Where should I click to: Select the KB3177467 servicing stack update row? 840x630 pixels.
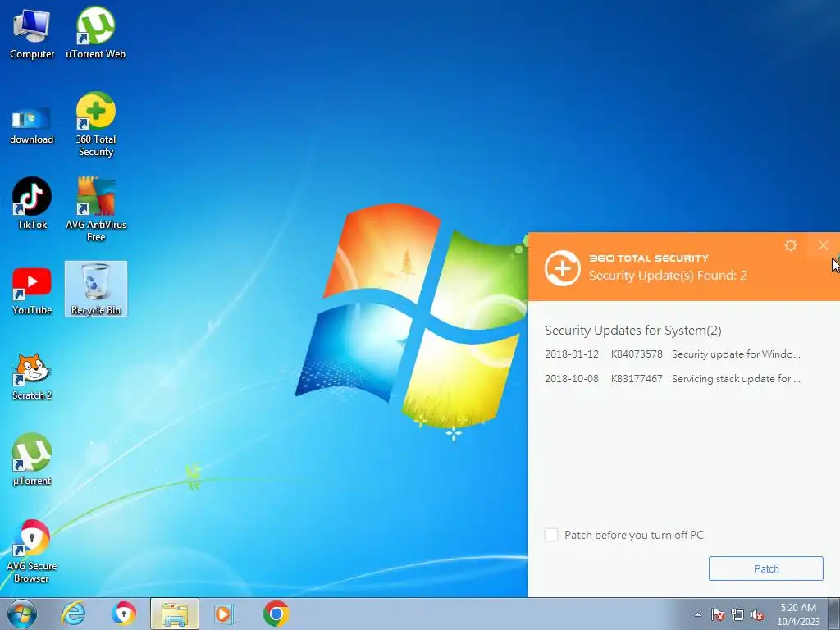(x=673, y=379)
